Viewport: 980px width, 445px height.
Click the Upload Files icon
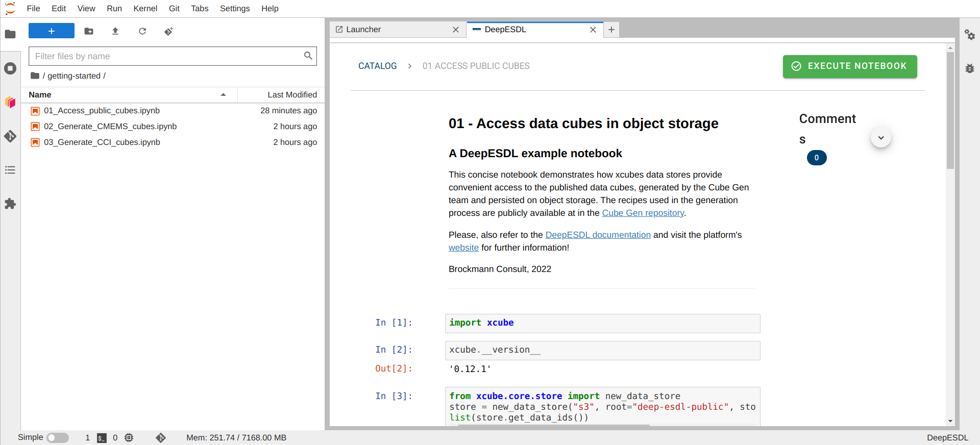tap(115, 31)
